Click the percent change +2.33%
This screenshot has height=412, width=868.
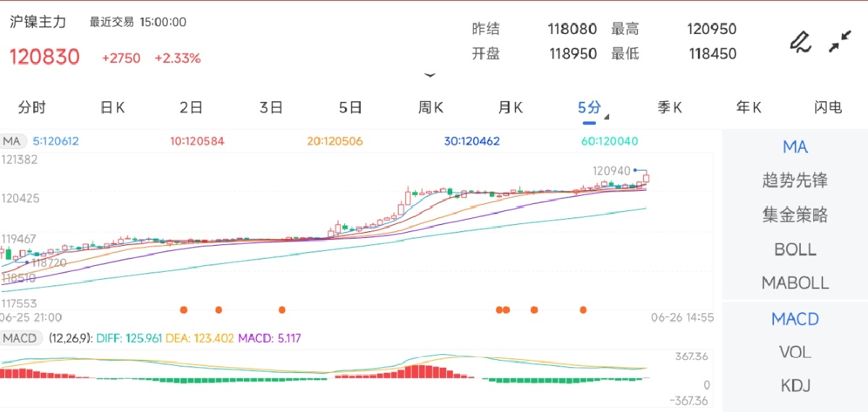[178, 59]
